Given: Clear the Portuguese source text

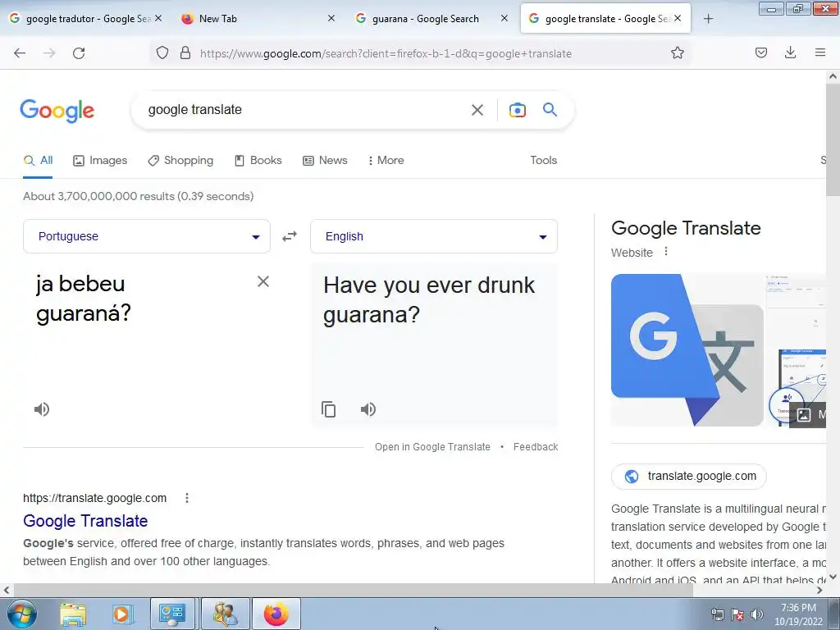Looking at the screenshot, I should point(263,282).
